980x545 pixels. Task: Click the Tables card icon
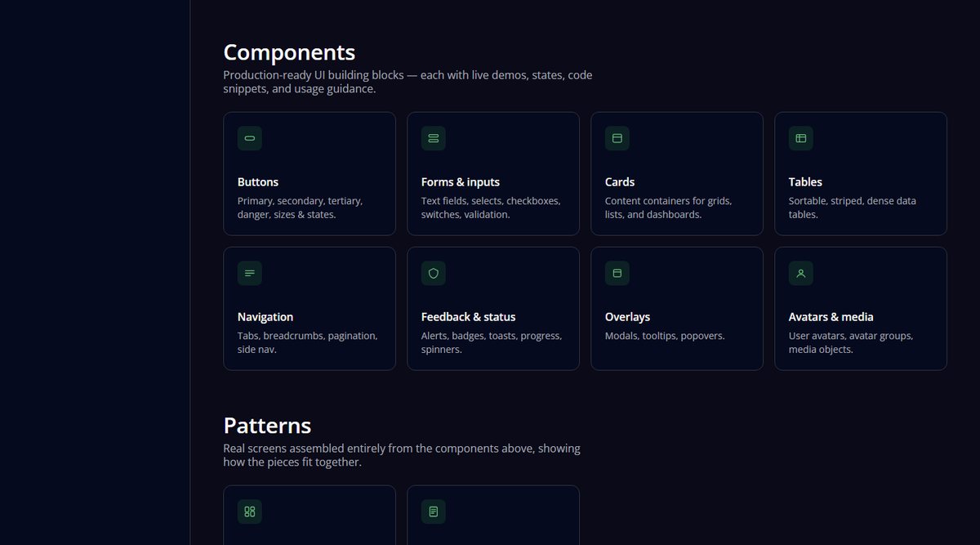point(801,138)
